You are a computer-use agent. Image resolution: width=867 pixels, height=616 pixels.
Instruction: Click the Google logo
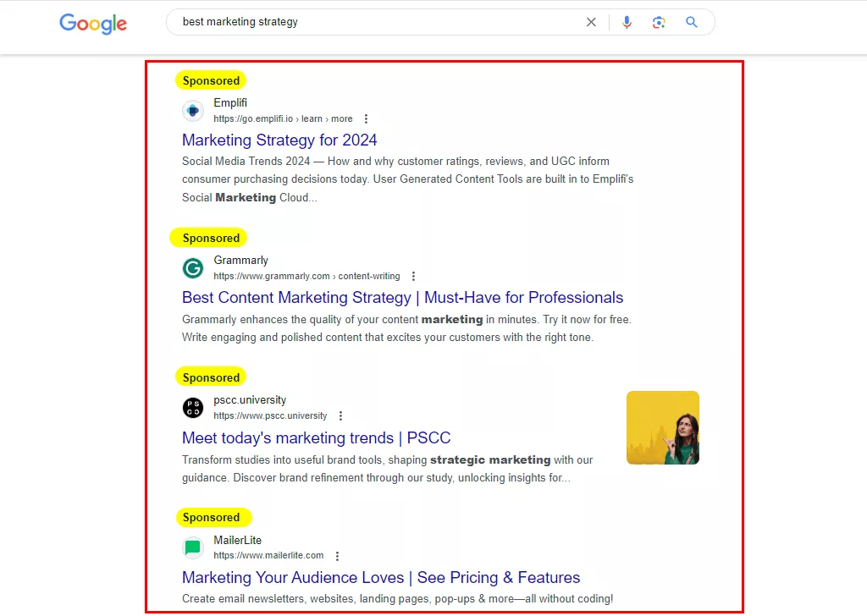tap(93, 23)
